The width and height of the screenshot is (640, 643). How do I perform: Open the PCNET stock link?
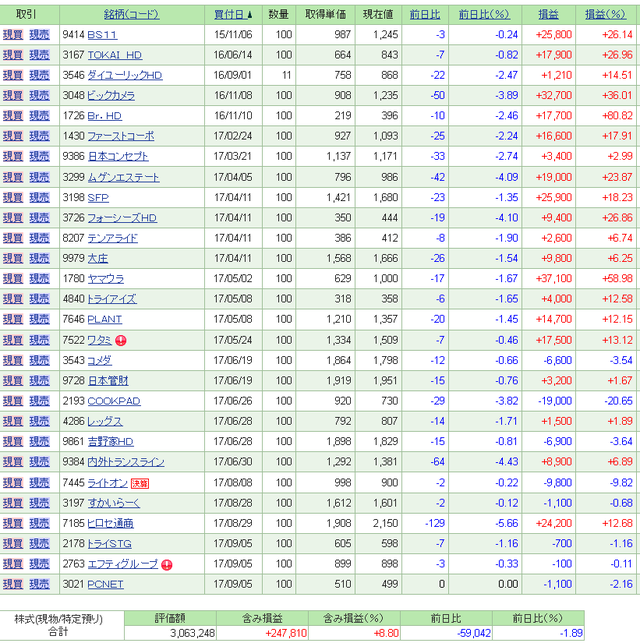105,585
